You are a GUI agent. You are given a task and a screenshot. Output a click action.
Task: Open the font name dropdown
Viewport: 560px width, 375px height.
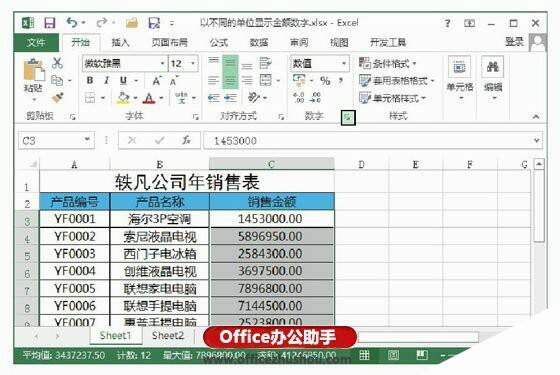coord(162,64)
